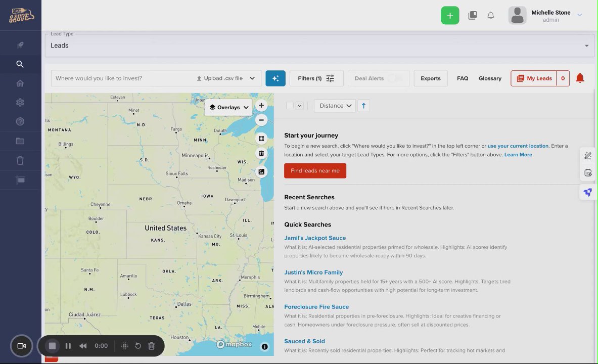Viewport: 598px width, 364px height.
Task: Open the Lead Type dropdown
Action: 319,45
